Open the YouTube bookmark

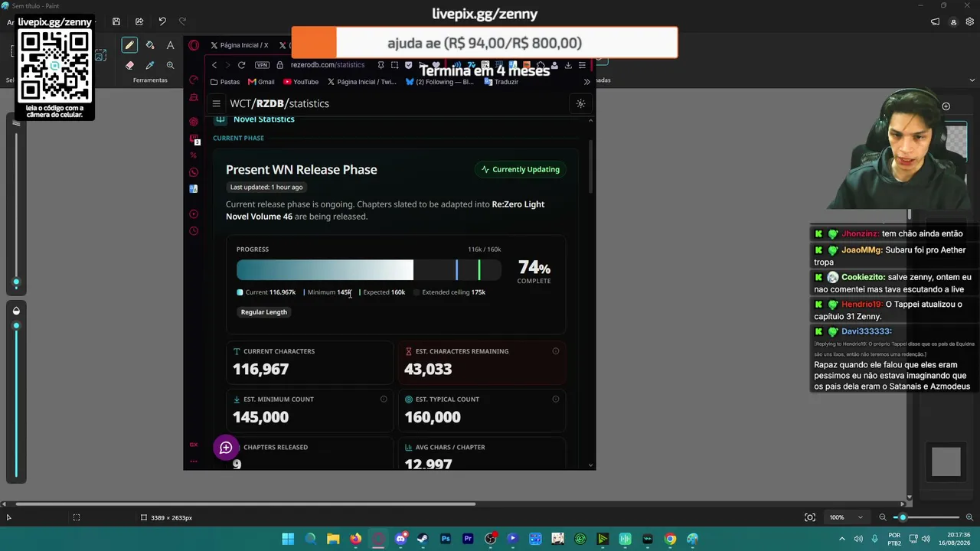click(300, 82)
